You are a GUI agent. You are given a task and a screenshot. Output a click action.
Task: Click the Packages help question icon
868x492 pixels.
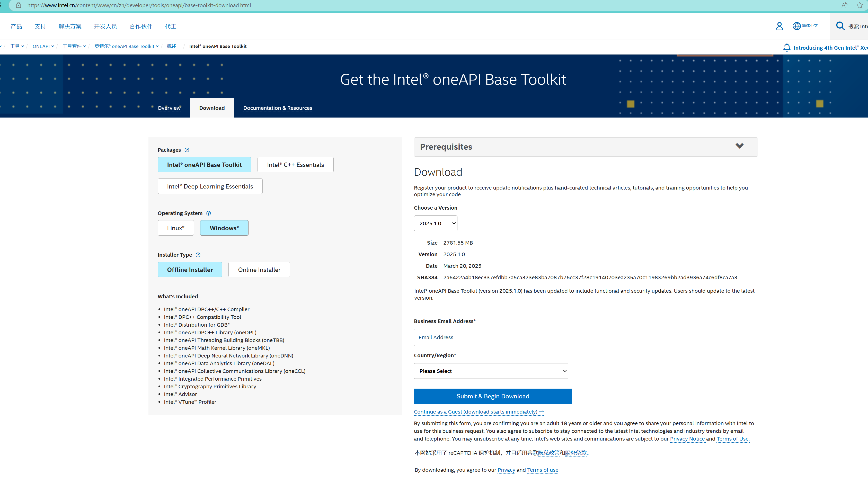point(187,150)
